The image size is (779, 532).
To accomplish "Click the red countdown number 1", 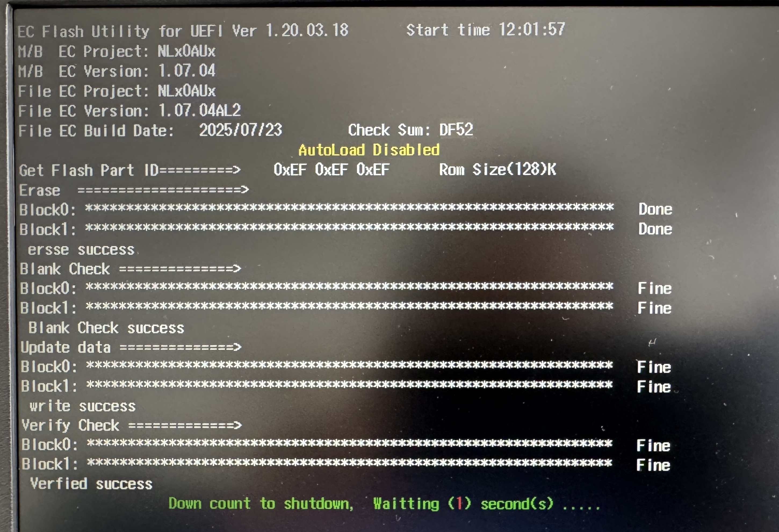I will [x=460, y=504].
